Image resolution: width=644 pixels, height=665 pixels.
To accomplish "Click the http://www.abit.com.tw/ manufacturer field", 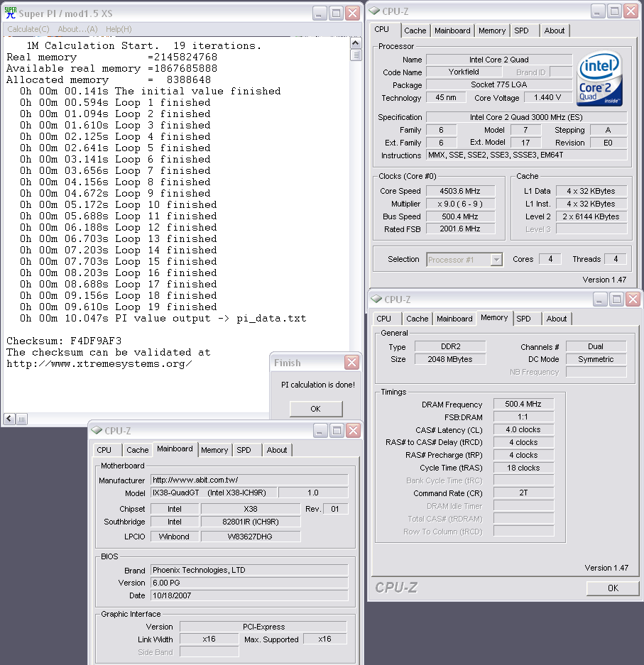I will point(249,480).
